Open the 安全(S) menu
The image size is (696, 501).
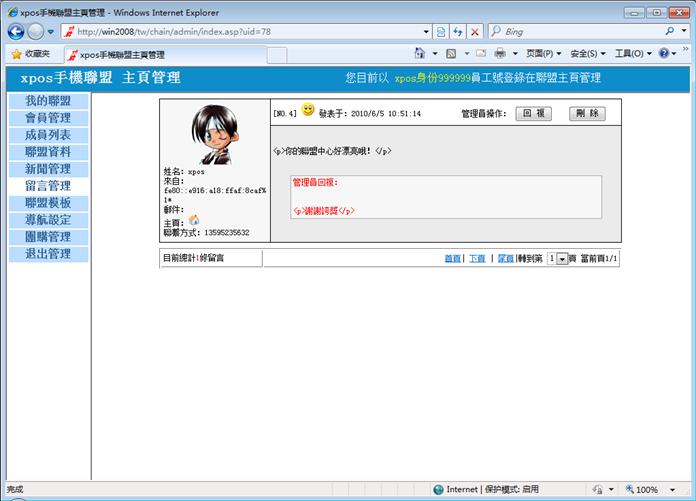pyautogui.click(x=588, y=54)
